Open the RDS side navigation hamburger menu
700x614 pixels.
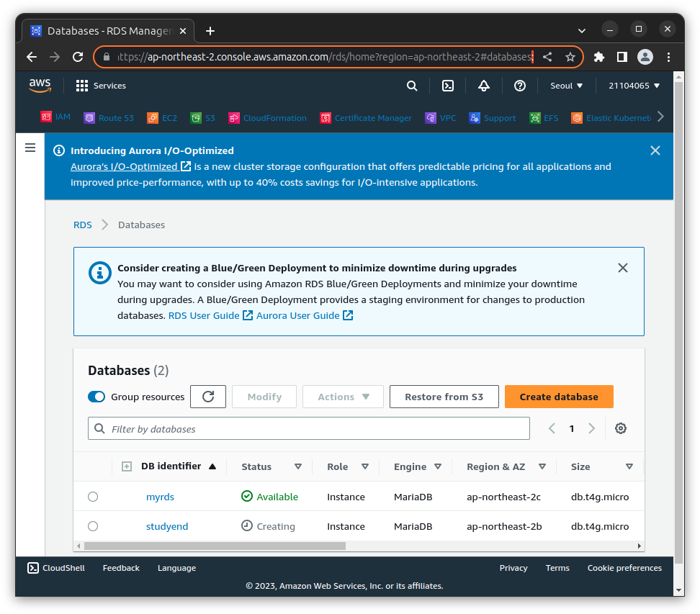[x=30, y=148]
